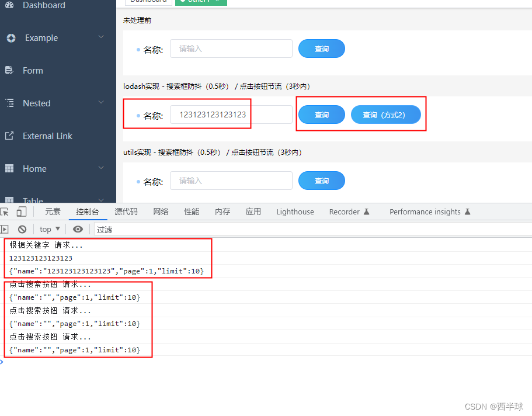Toggle the device emulation toolbar
Screen dimensions: 532x416
[22, 212]
